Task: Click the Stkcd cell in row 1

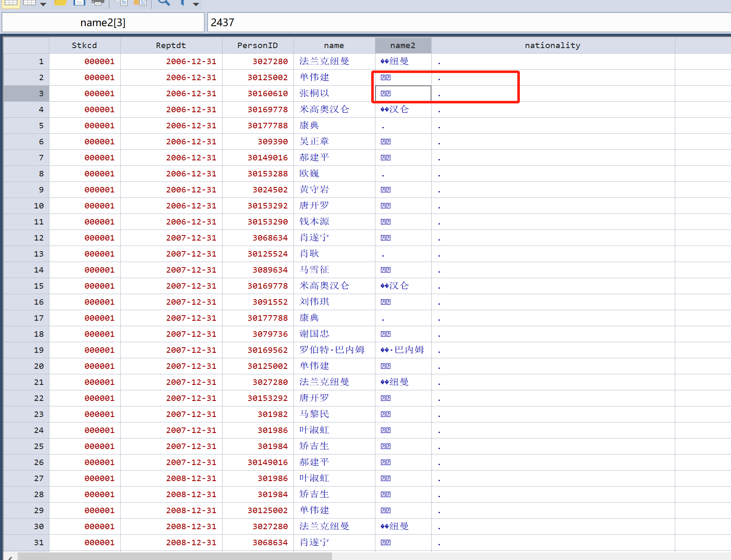Action: coord(84,62)
